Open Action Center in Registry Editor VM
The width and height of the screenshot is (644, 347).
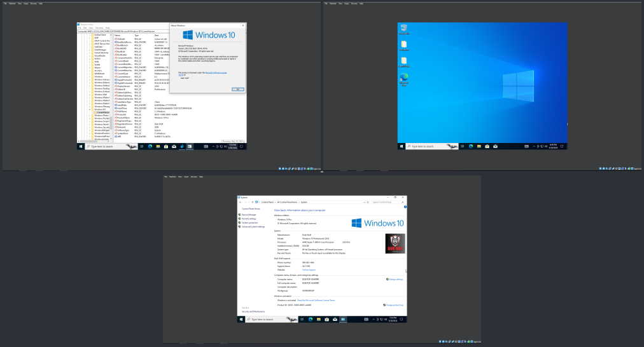pos(242,146)
